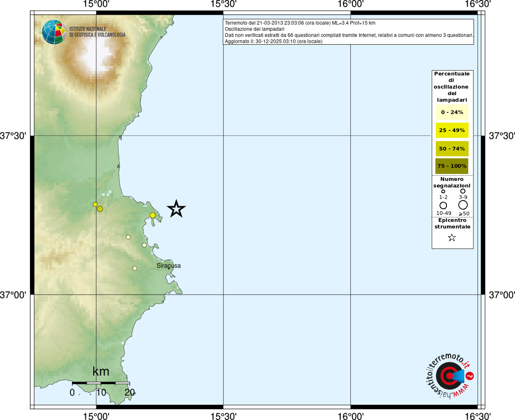The width and height of the screenshot is (515, 420).
Task: Pick the 50 - 74% legend swatch
Action: coord(452,149)
